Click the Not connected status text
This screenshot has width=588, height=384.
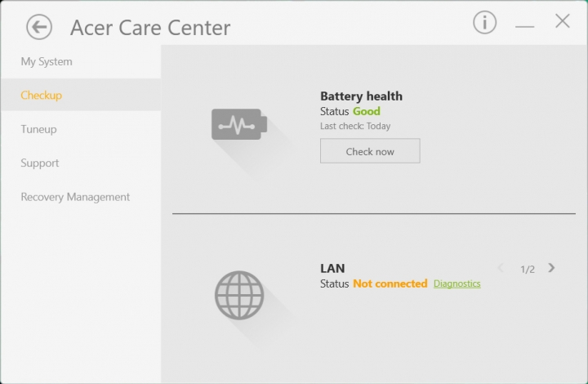click(390, 284)
